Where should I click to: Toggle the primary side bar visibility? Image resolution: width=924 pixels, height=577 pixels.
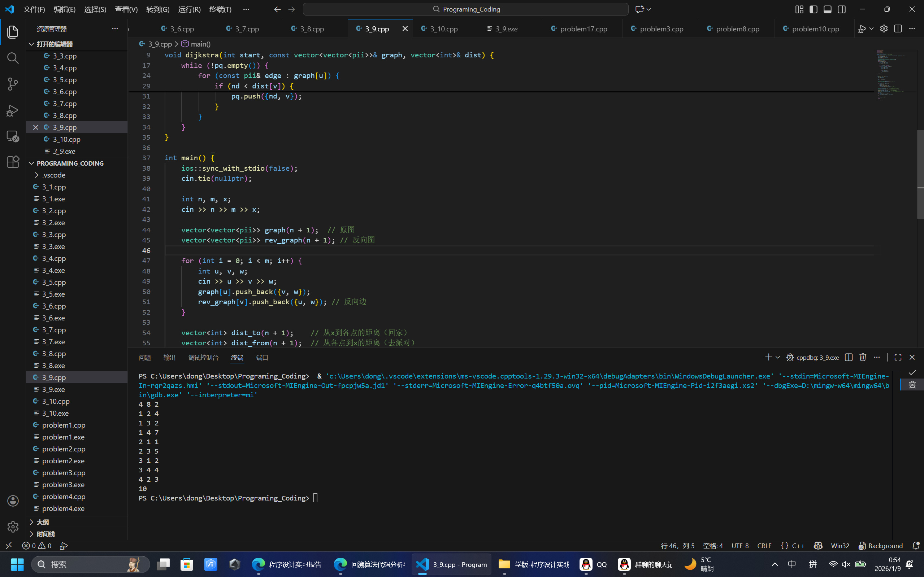(x=813, y=9)
